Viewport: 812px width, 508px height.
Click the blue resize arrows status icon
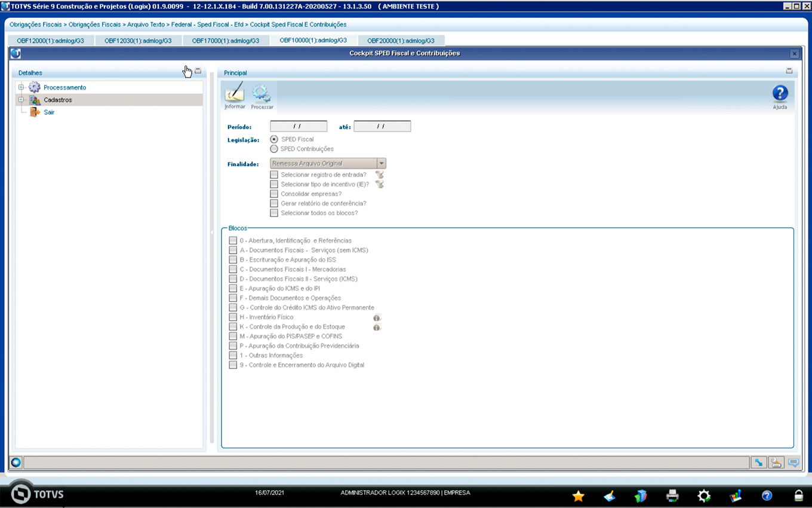759,462
